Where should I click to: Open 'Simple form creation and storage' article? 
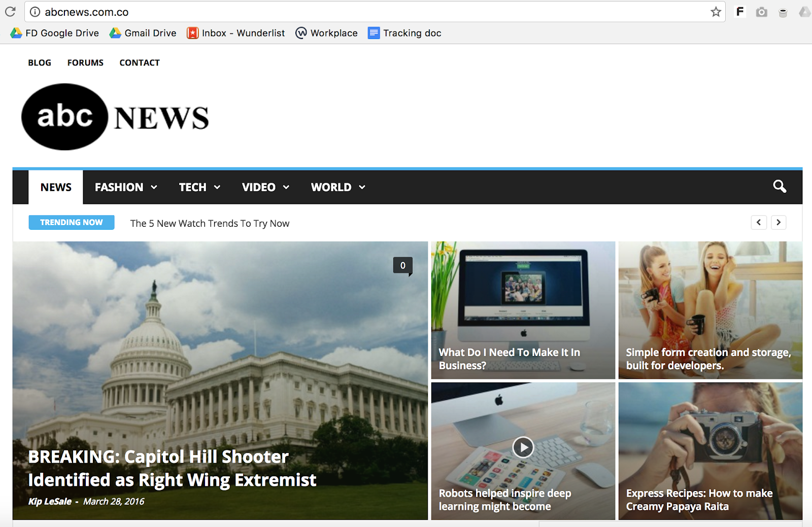(708, 359)
